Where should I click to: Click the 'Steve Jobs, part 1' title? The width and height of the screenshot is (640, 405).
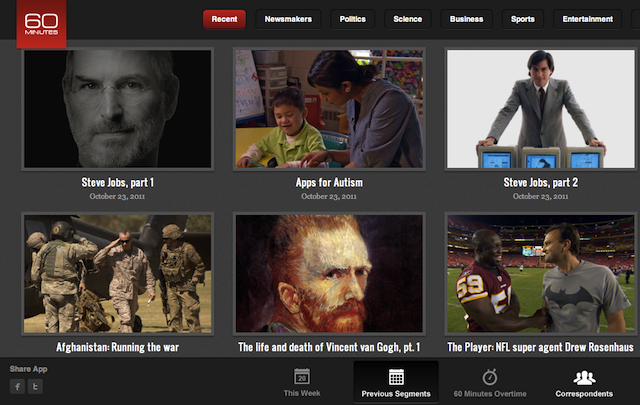[x=118, y=182]
